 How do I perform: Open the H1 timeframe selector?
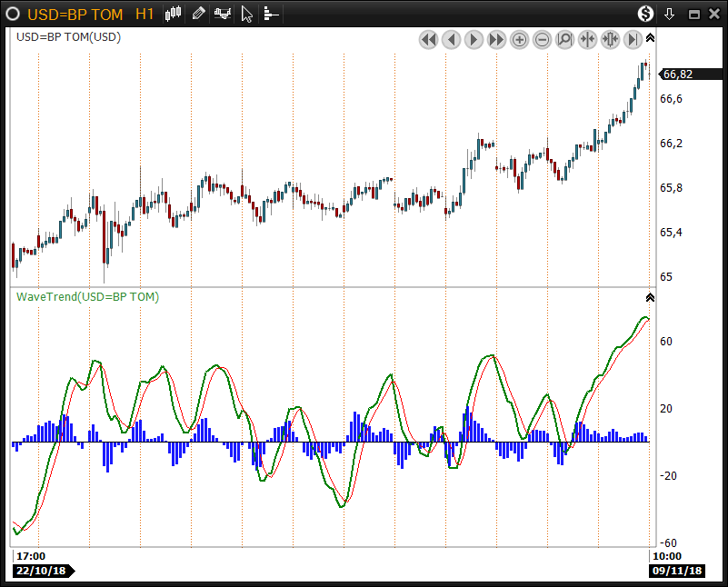click(145, 14)
